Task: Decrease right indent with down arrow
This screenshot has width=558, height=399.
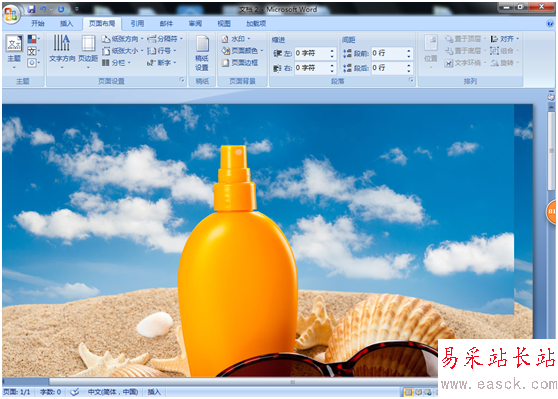Action: coord(332,70)
